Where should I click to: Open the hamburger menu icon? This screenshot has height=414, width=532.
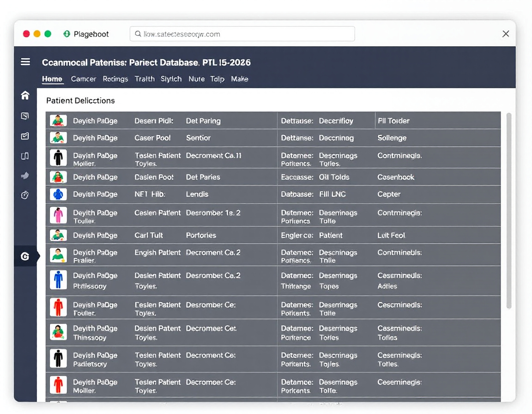point(25,62)
